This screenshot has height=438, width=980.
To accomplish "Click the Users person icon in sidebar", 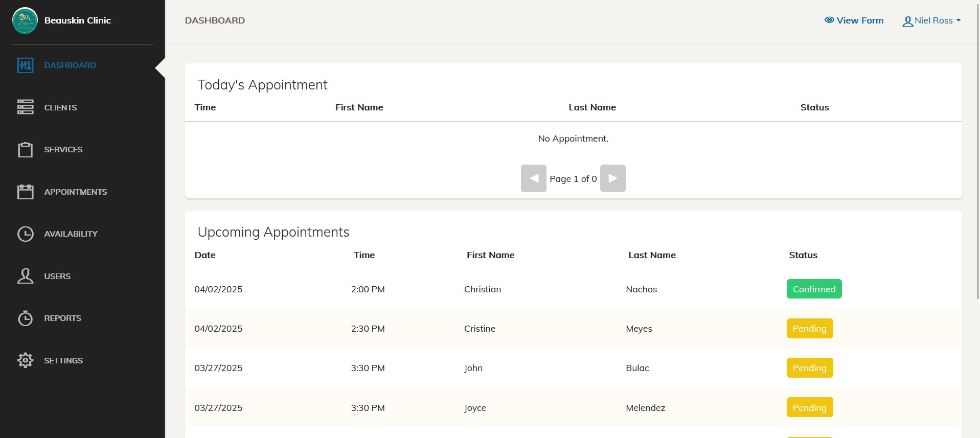I will [26, 276].
